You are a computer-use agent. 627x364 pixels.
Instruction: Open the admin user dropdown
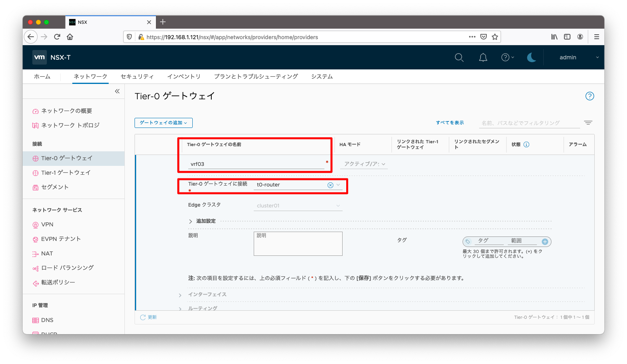pyautogui.click(x=579, y=57)
